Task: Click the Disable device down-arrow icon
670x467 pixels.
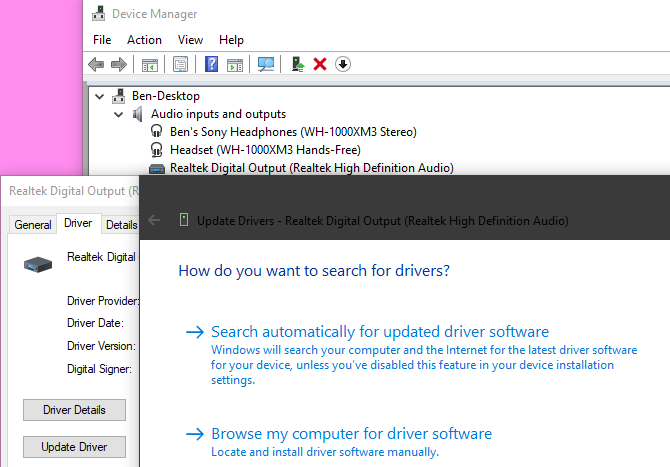Action: [343, 64]
